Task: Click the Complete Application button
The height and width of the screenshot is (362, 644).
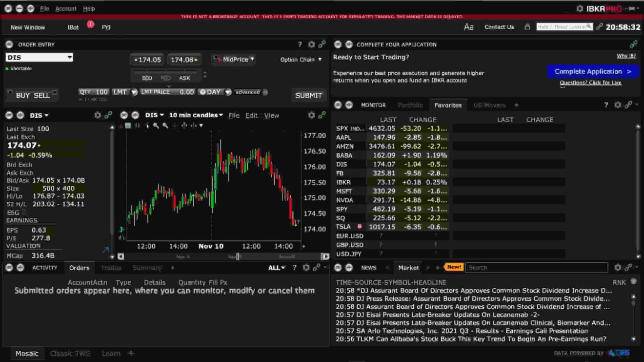Action: click(592, 71)
